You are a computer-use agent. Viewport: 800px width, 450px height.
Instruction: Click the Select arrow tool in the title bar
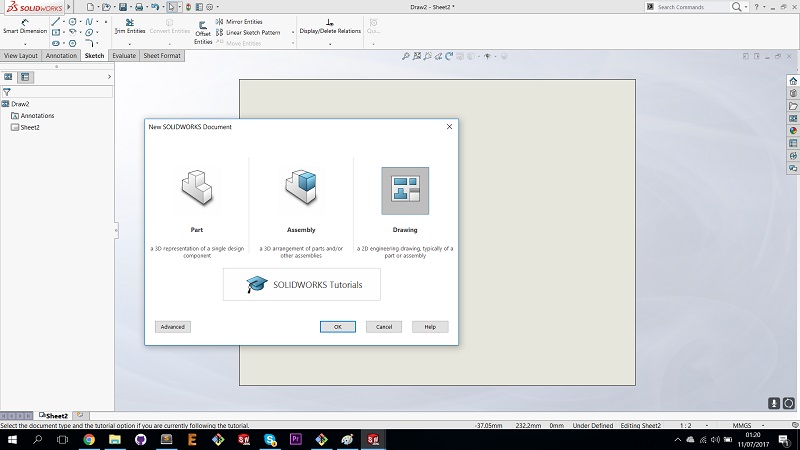[172, 7]
